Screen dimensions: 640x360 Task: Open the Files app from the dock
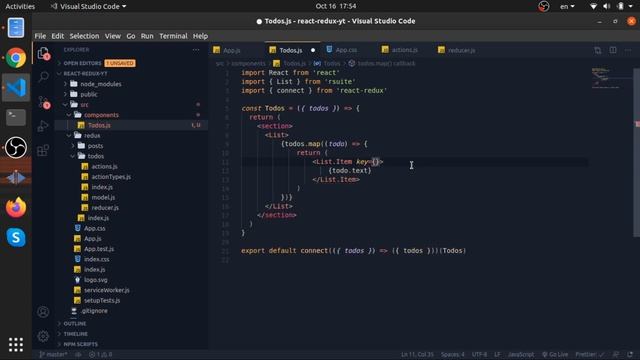(16, 28)
